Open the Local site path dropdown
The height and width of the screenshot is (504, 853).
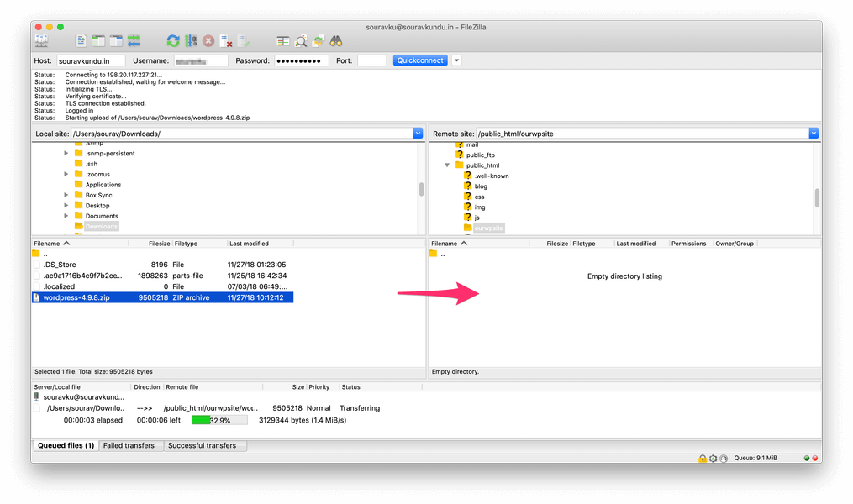click(x=418, y=134)
